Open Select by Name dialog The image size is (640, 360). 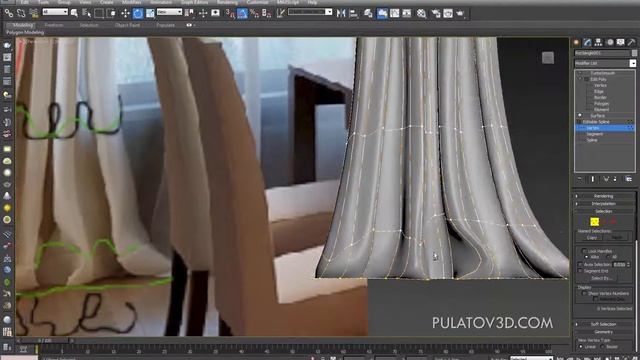(86, 13)
